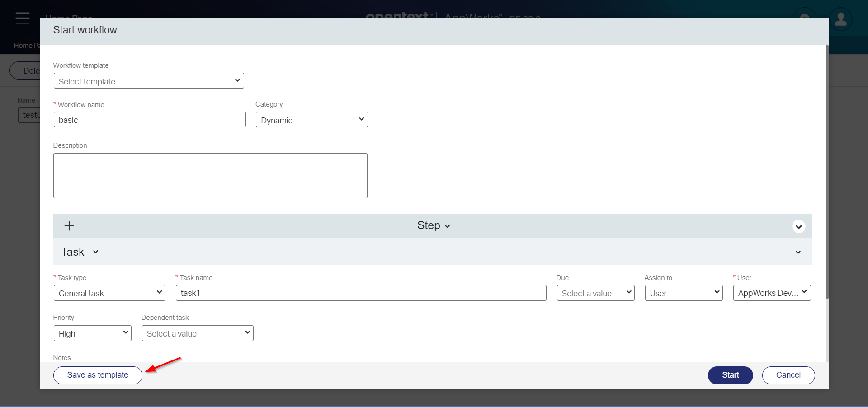Click the Description label
Viewport: 868px width, 407px height.
pos(70,145)
